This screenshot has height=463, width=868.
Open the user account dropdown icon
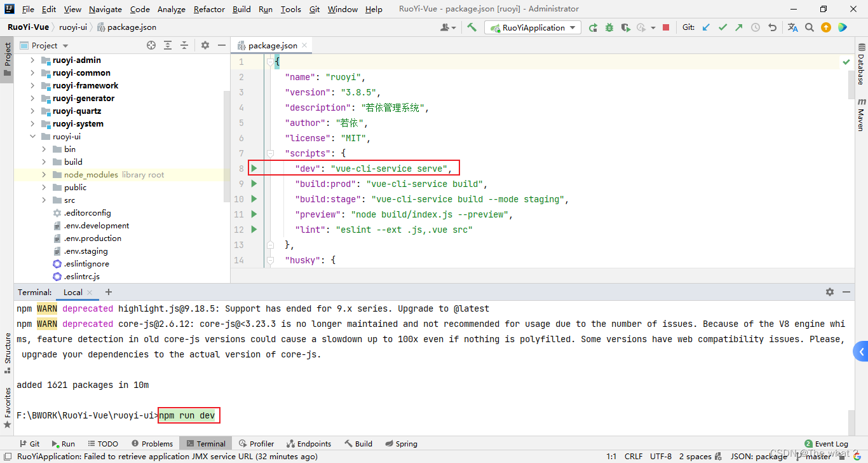click(x=448, y=27)
